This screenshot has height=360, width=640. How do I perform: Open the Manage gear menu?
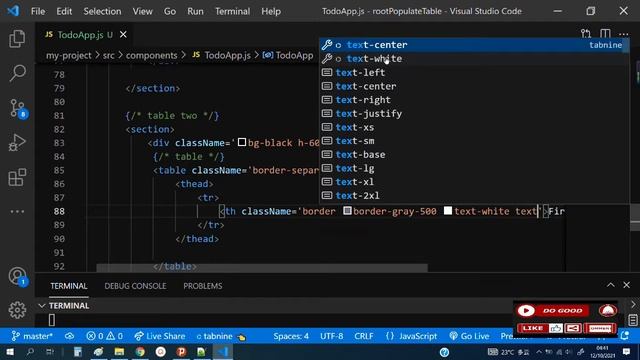(17, 310)
